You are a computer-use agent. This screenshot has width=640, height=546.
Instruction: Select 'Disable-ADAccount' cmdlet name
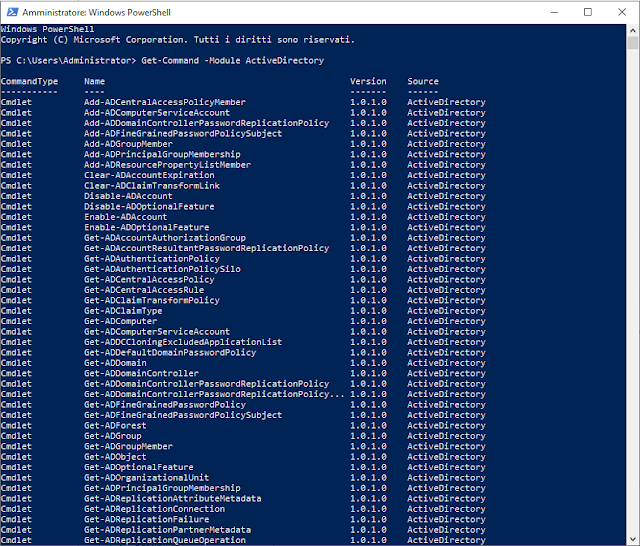pos(128,196)
